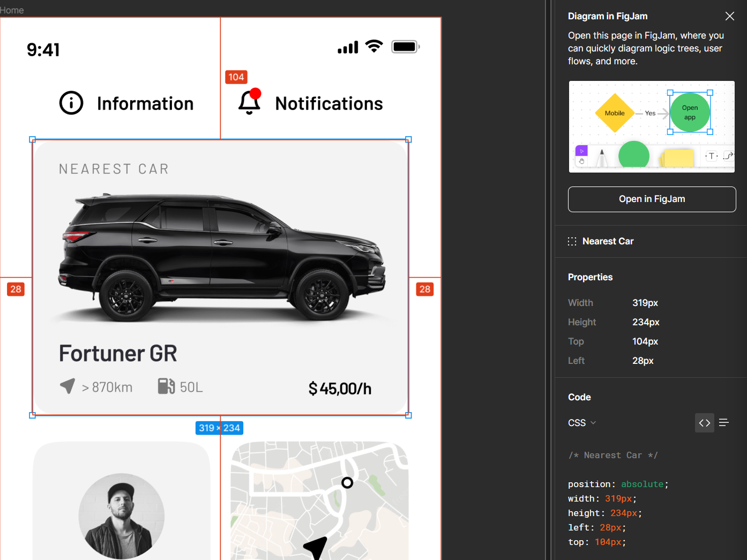This screenshot has height=560, width=747.
Task: Click the navigation arrow icon next to 870km
Action: point(68,385)
